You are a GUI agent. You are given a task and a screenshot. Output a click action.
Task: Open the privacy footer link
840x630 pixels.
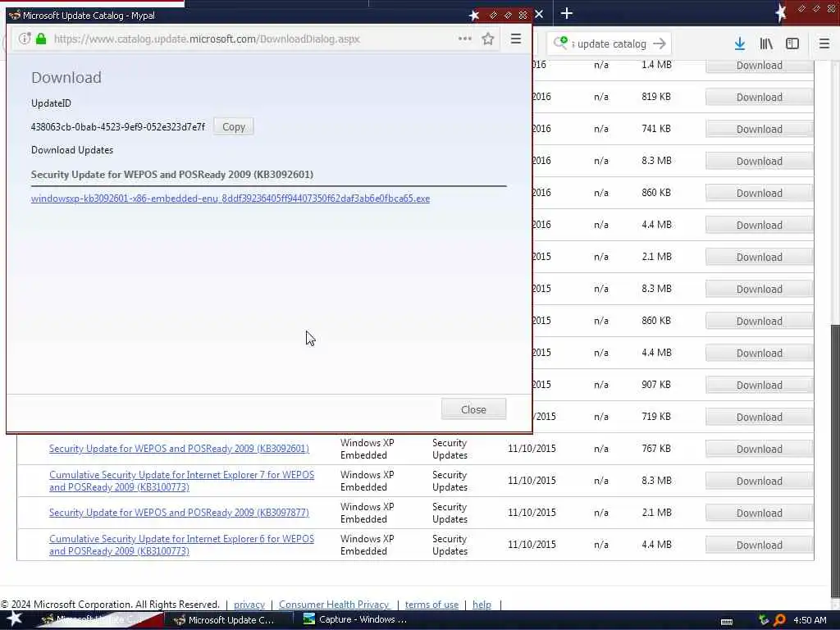[x=249, y=605]
